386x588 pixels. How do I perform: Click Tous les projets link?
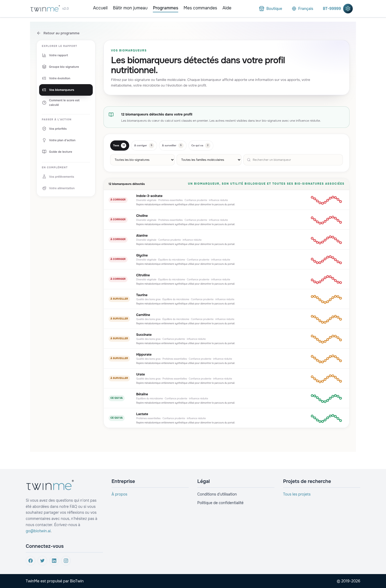pos(297,494)
